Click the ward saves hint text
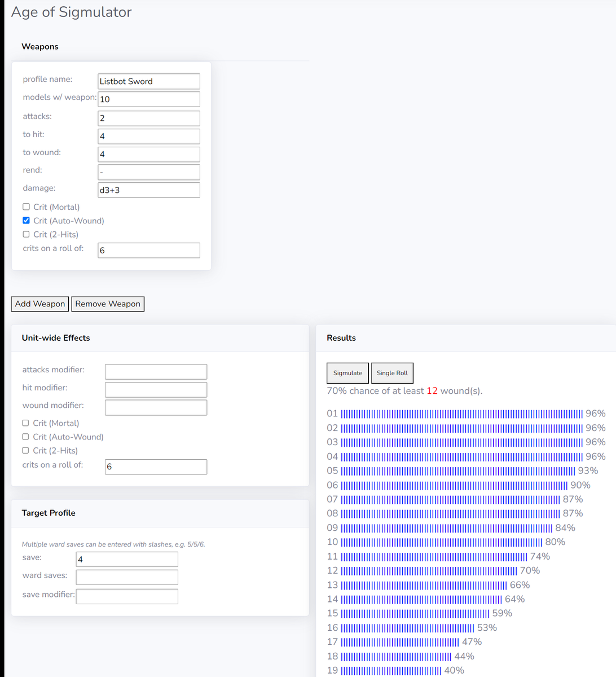Image resolution: width=616 pixels, height=677 pixels. (x=113, y=544)
